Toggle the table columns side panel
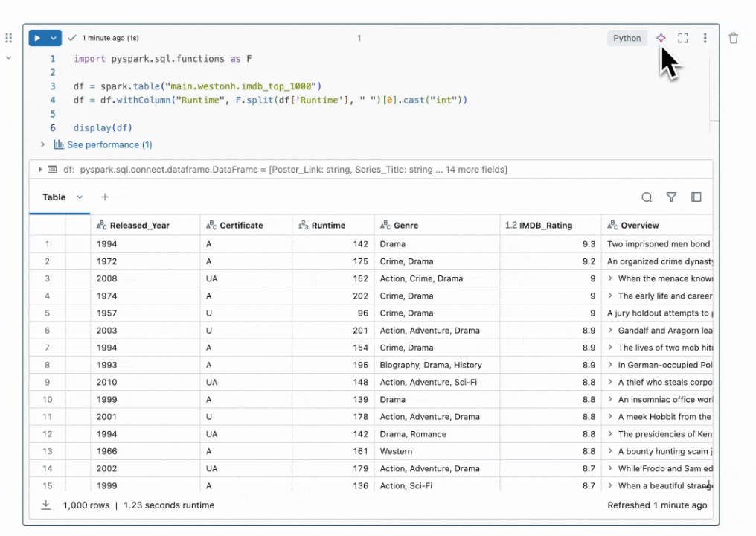Viewport: 756px width, 536px height. click(696, 197)
